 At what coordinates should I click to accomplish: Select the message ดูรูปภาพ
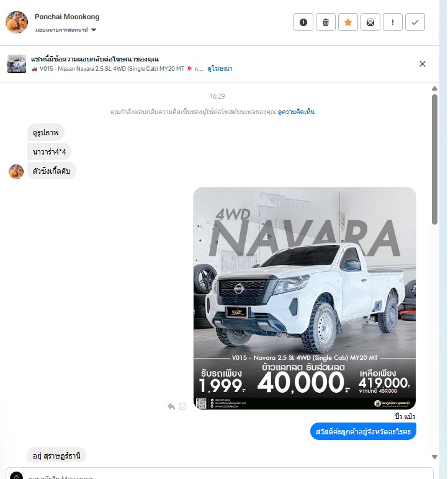46,133
